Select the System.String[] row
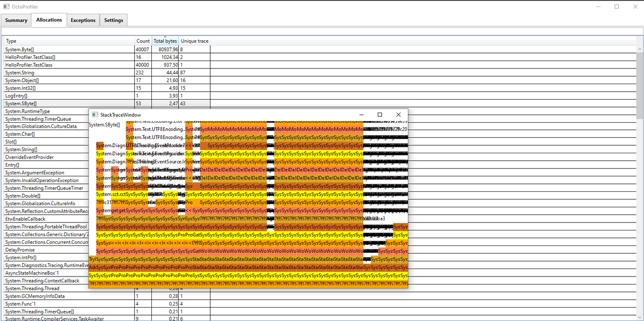 pos(46,150)
